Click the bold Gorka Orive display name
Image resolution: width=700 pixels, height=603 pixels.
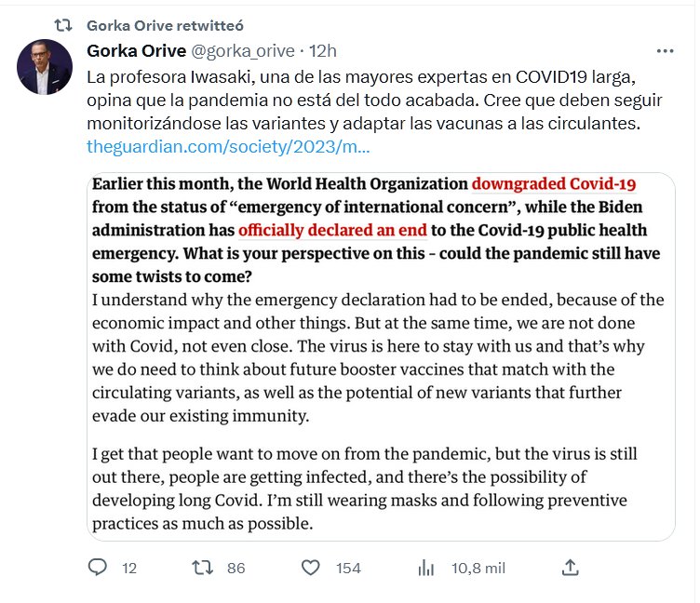coord(135,50)
